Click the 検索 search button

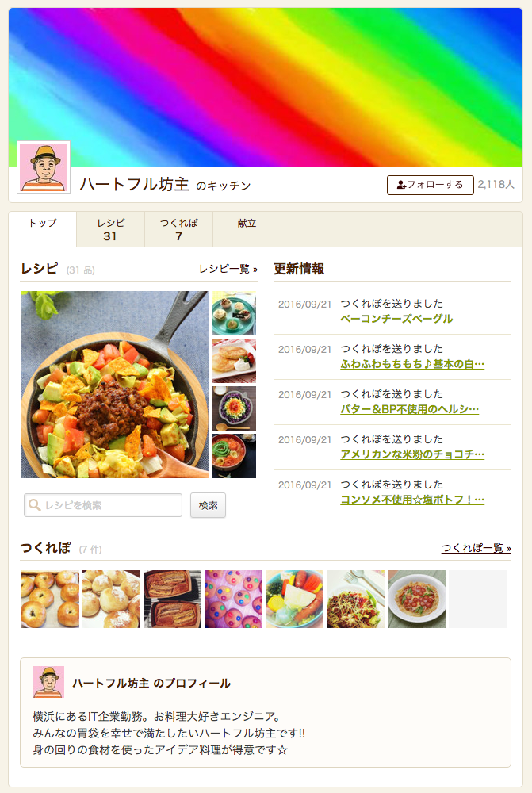[208, 505]
